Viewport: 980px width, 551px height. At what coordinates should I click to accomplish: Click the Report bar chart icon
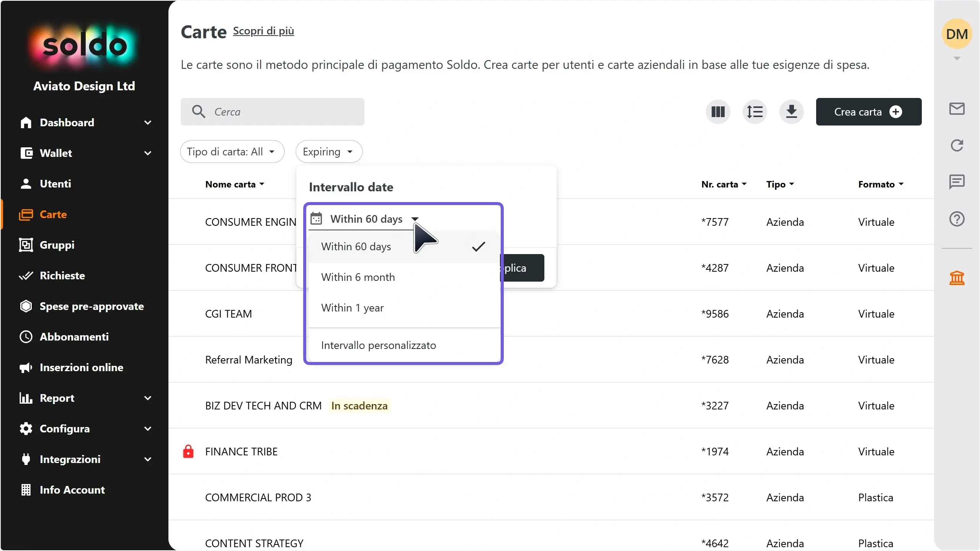[26, 398]
